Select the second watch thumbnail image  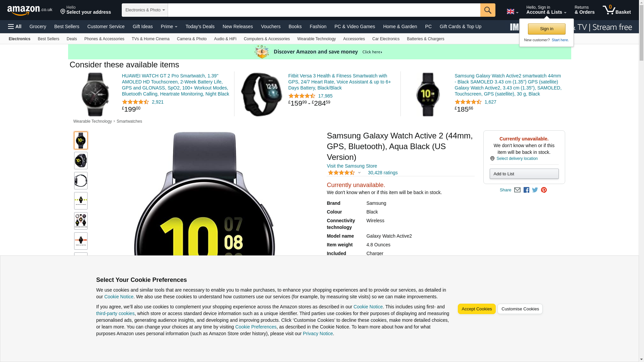[81, 161]
